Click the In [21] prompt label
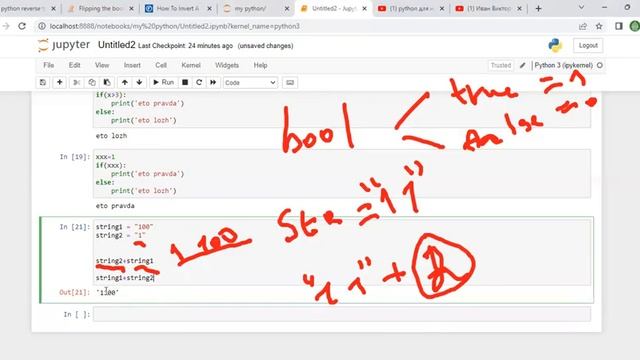This screenshot has height=360, width=640. (75, 227)
